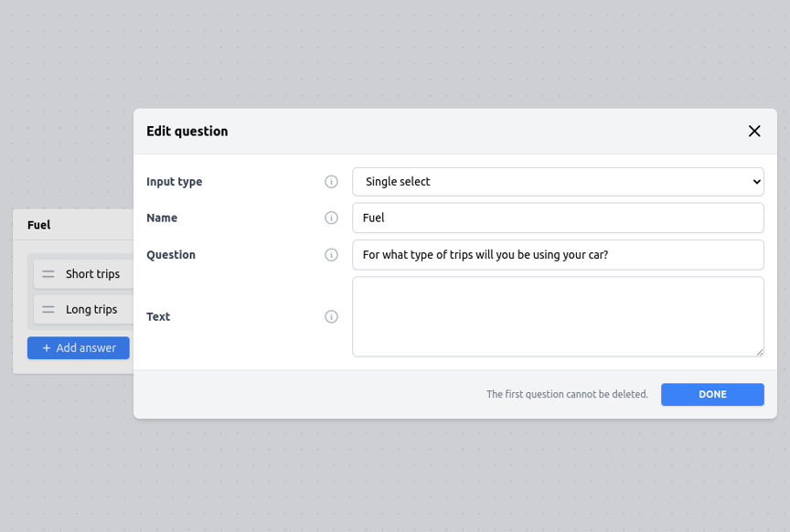This screenshot has height=532, width=790.
Task: Focus the Name field containing Fuel
Action: coord(558,218)
